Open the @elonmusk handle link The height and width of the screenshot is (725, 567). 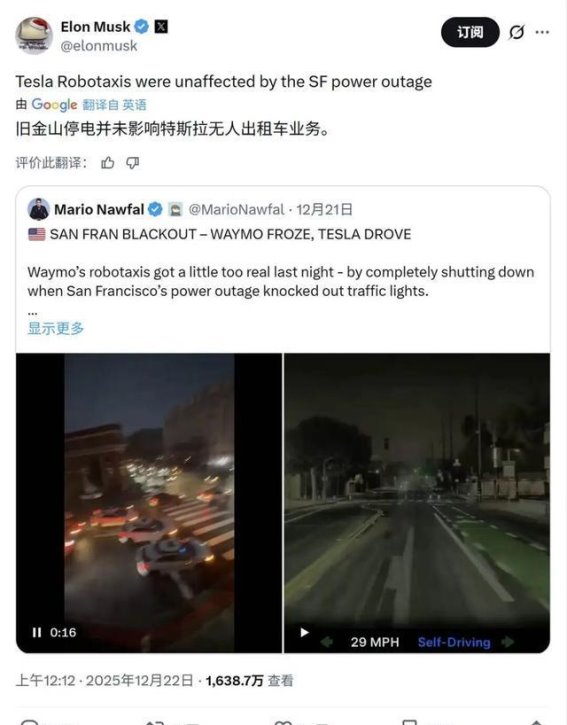pyautogui.click(x=99, y=46)
